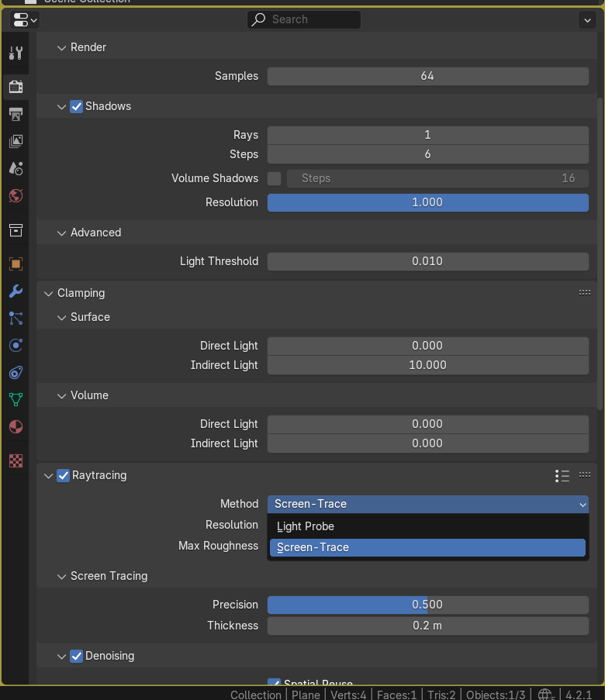Disable the Shadows checkbox
The image size is (605, 700).
tap(76, 106)
